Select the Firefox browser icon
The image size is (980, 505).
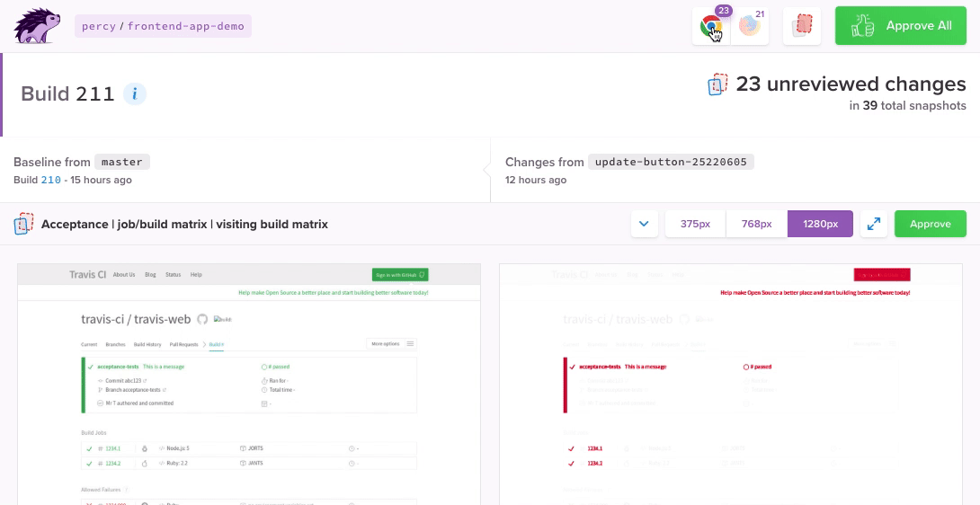(749, 26)
